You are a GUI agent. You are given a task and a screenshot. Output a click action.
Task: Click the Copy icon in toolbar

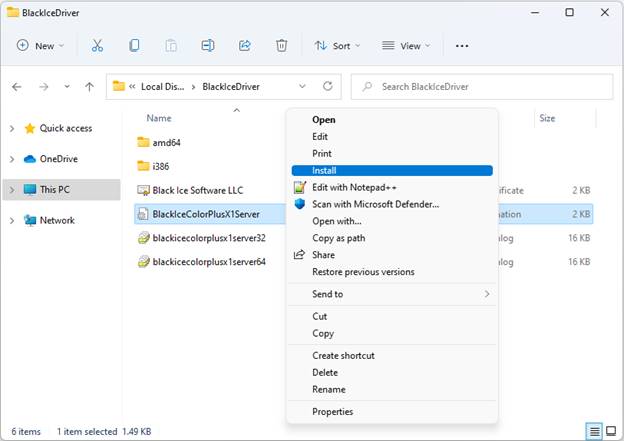click(x=134, y=46)
